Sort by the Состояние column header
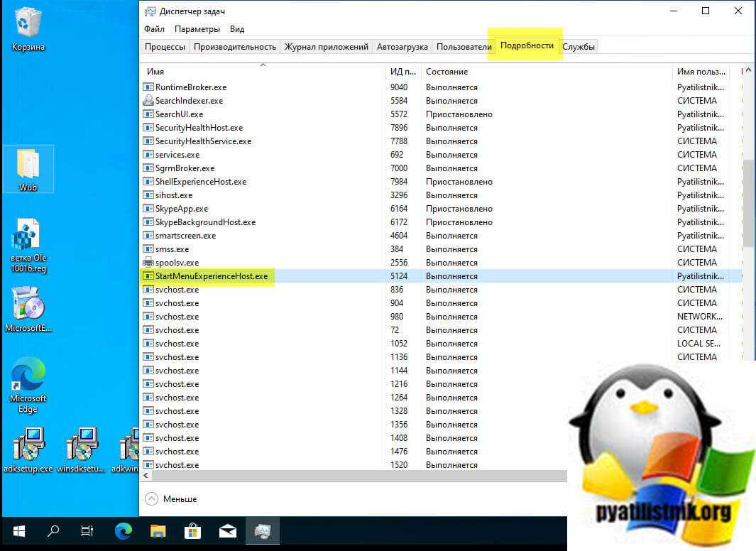Screen dimensions: 756x551 [x=447, y=72]
